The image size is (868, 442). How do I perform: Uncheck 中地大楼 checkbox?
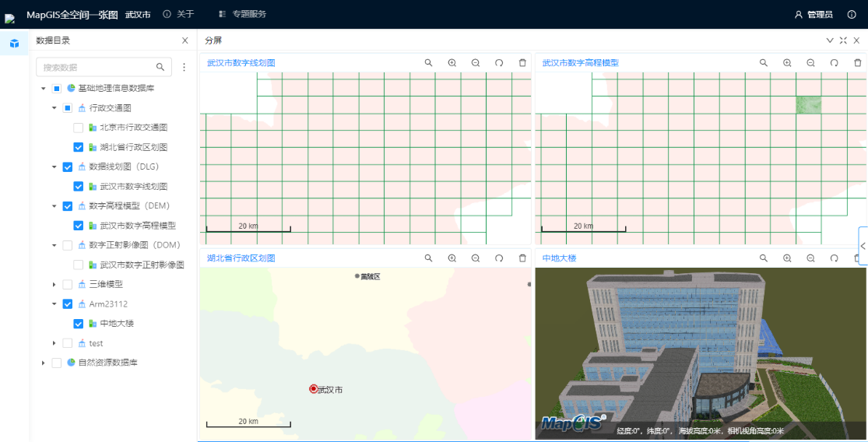point(79,324)
